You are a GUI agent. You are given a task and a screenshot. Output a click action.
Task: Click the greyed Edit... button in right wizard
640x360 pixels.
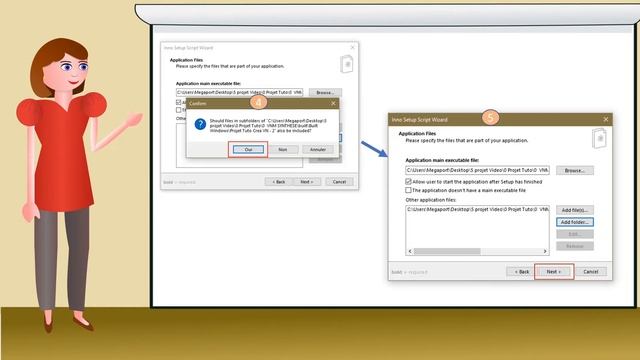coord(575,234)
